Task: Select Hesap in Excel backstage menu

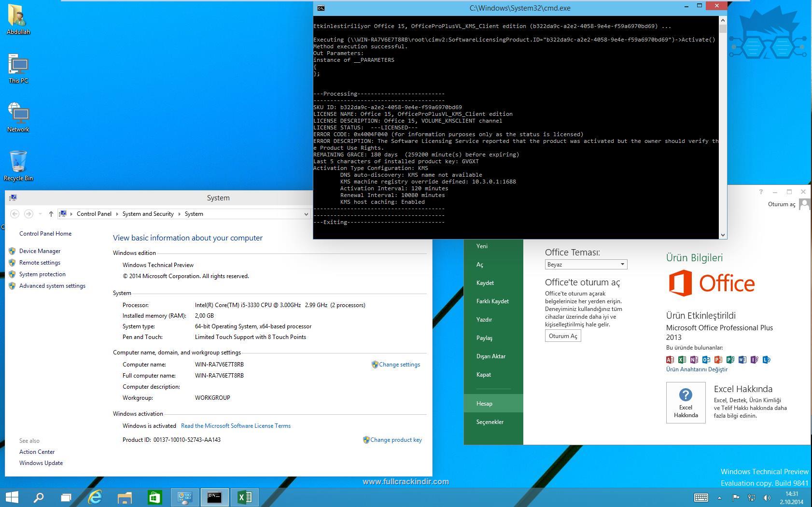Action: 493,404
